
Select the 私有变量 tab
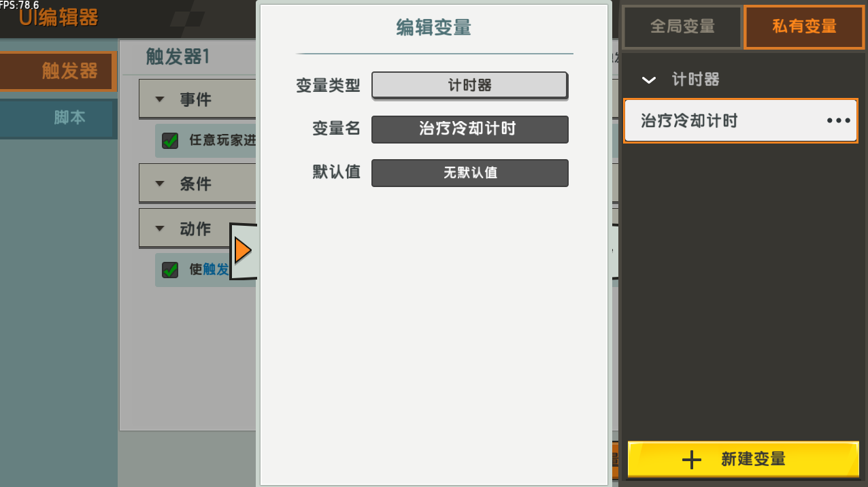pos(804,27)
